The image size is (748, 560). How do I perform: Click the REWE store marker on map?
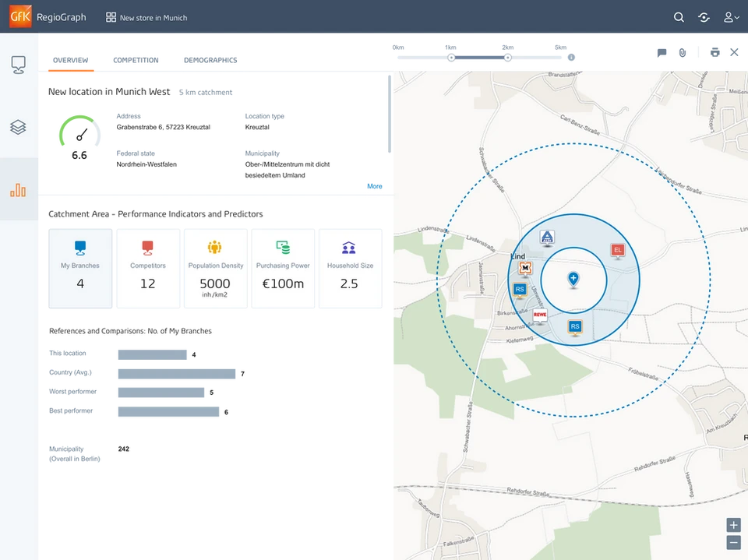pos(539,315)
